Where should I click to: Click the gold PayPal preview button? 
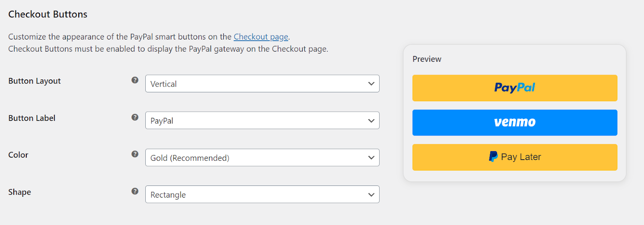coord(515,88)
